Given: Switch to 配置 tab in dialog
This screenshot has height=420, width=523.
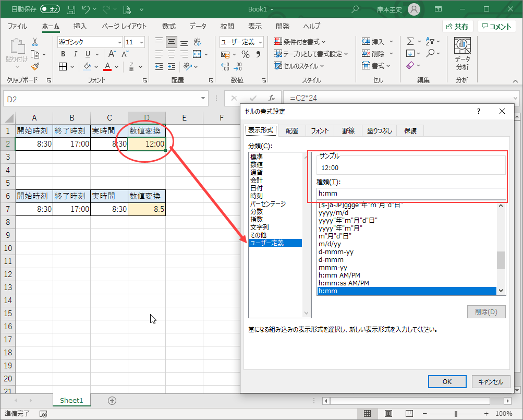Looking at the screenshot, I should [x=292, y=130].
